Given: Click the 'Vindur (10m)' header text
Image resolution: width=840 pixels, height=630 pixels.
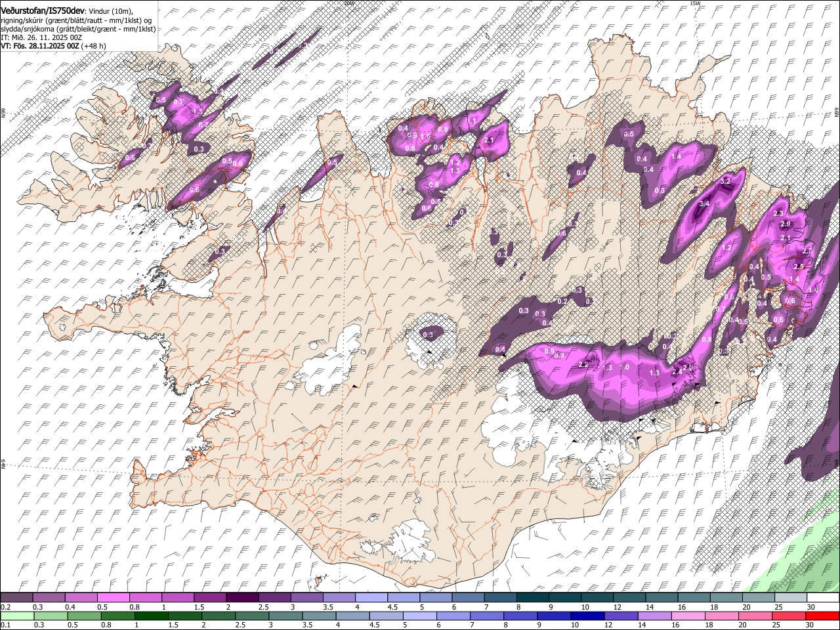Looking at the screenshot, I should tap(110, 10).
